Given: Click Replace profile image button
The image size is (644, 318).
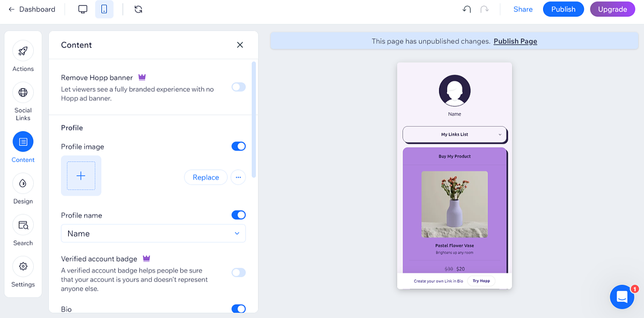Looking at the screenshot, I should 206,177.
